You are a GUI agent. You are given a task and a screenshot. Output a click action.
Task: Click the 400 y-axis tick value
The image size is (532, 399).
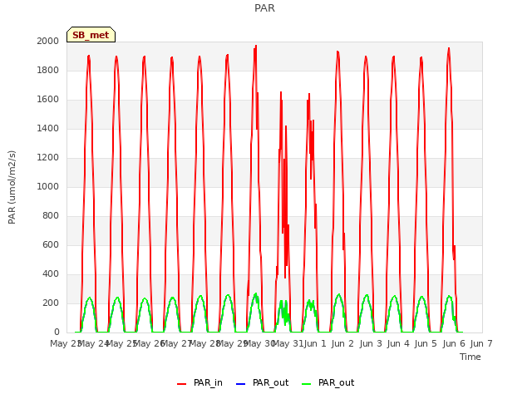(51, 273)
